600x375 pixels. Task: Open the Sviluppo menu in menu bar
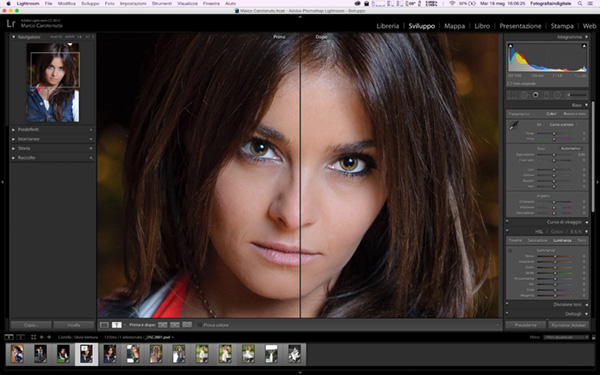[x=90, y=3]
